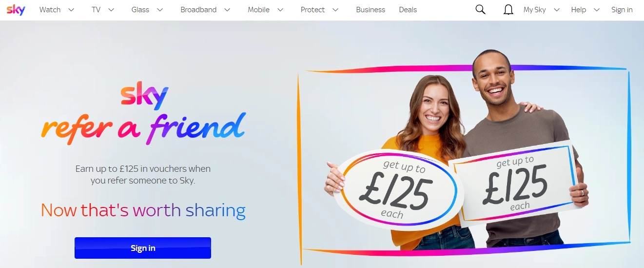Click the blue Sign in button
The width and height of the screenshot is (644, 268).
click(143, 248)
